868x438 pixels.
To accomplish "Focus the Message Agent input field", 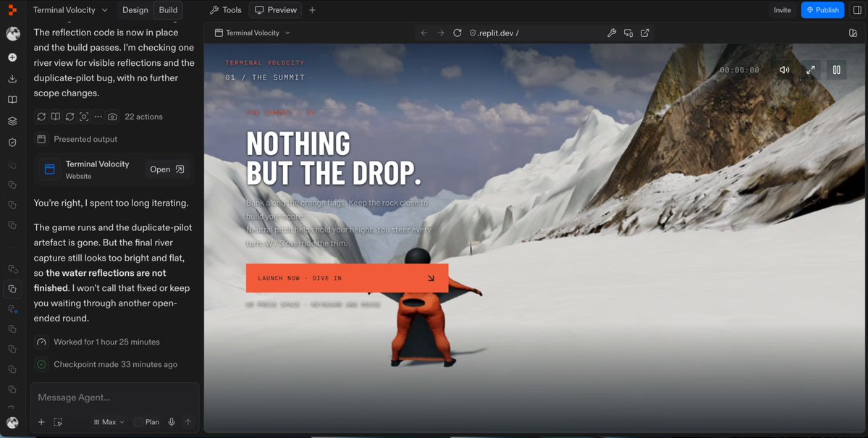I will [114, 397].
